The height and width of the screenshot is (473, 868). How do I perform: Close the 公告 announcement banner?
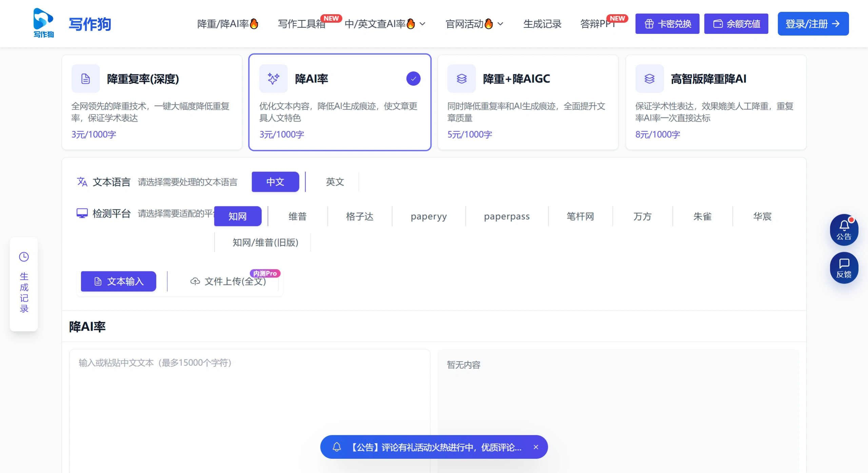click(x=536, y=447)
